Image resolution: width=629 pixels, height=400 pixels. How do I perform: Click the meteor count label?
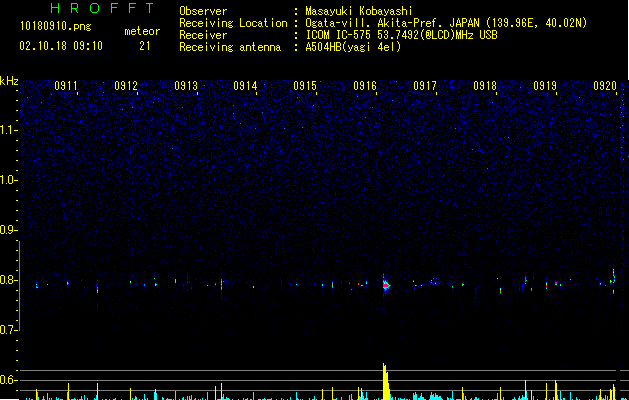tap(142, 31)
